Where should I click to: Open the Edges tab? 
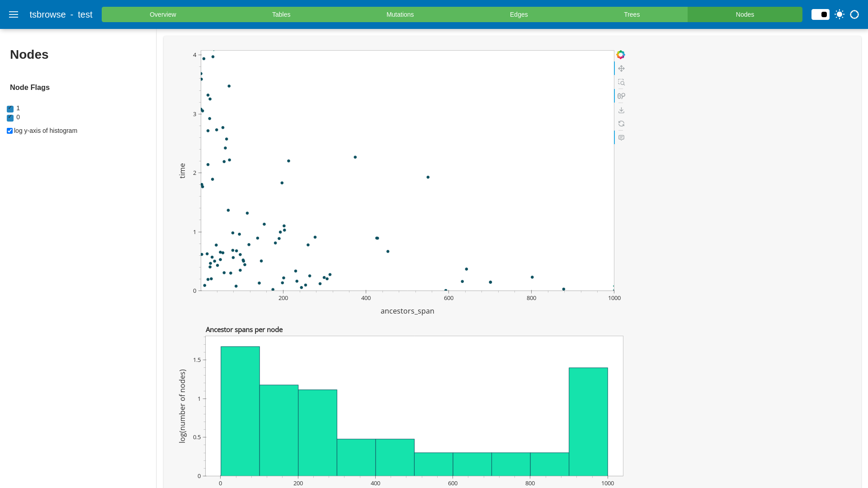[x=519, y=14]
